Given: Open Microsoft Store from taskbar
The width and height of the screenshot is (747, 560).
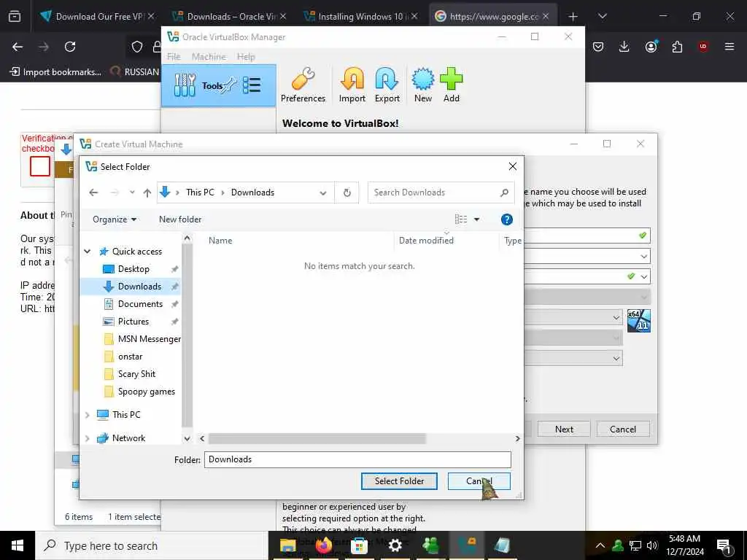Looking at the screenshot, I should click(359, 545).
